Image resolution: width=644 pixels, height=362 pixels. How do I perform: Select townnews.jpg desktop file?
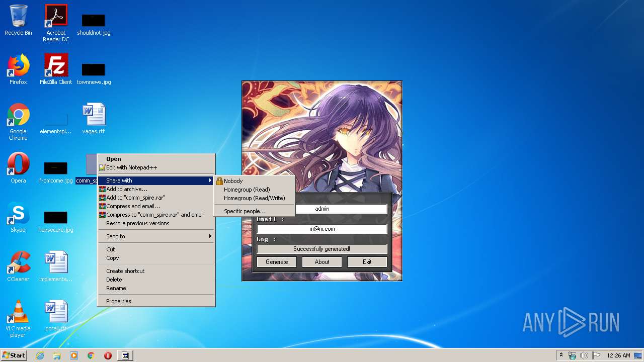pyautogui.click(x=94, y=73)
